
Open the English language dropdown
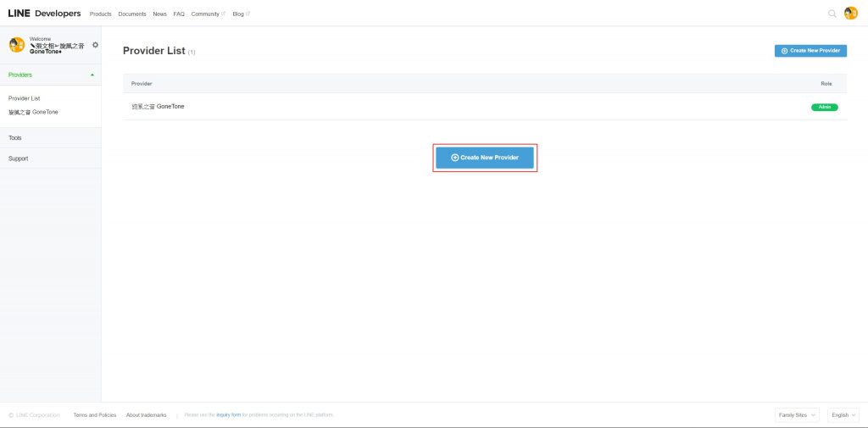[843, 414]
